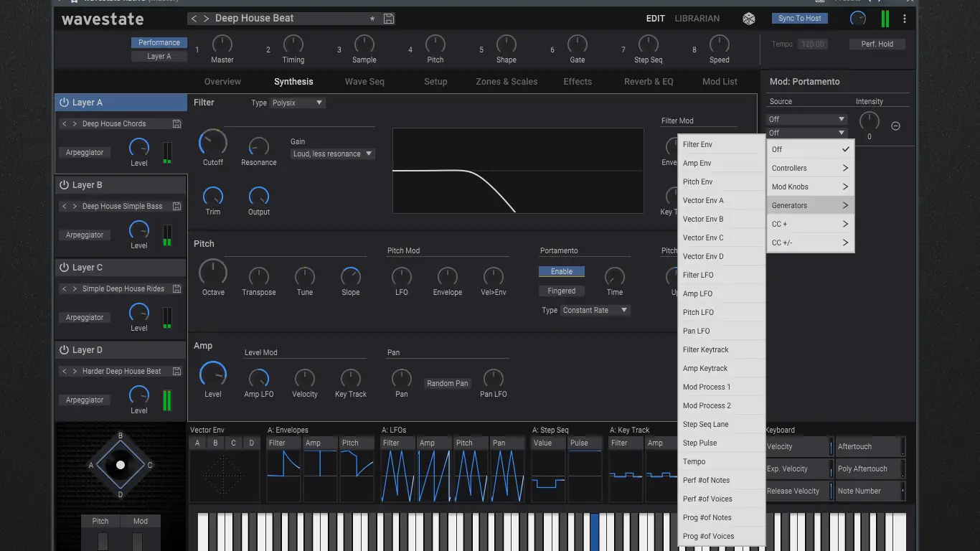Toggle Fingered portamento mode

tap(562, 291)
